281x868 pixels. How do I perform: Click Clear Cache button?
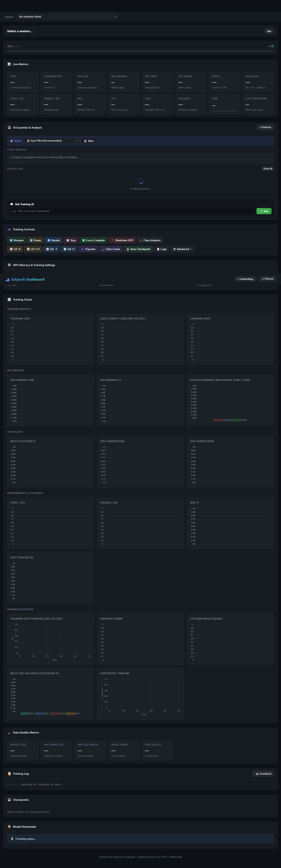(x=111, y=249)
